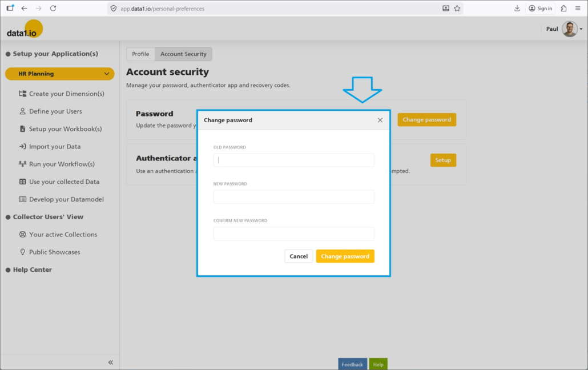Viewport: 588px width, 370px height.
Task: Click the Confirm New Password field
Action: [x=293, y=234]
